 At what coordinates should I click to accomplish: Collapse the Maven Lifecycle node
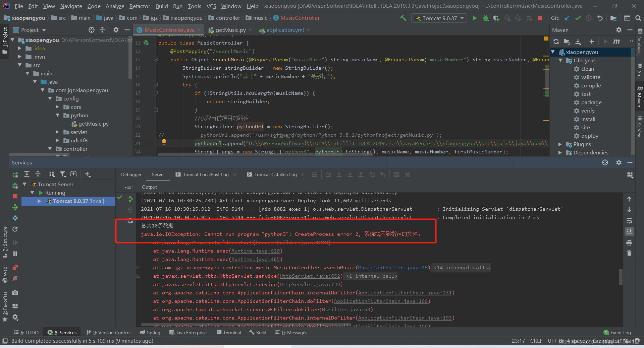pos(560,60)
